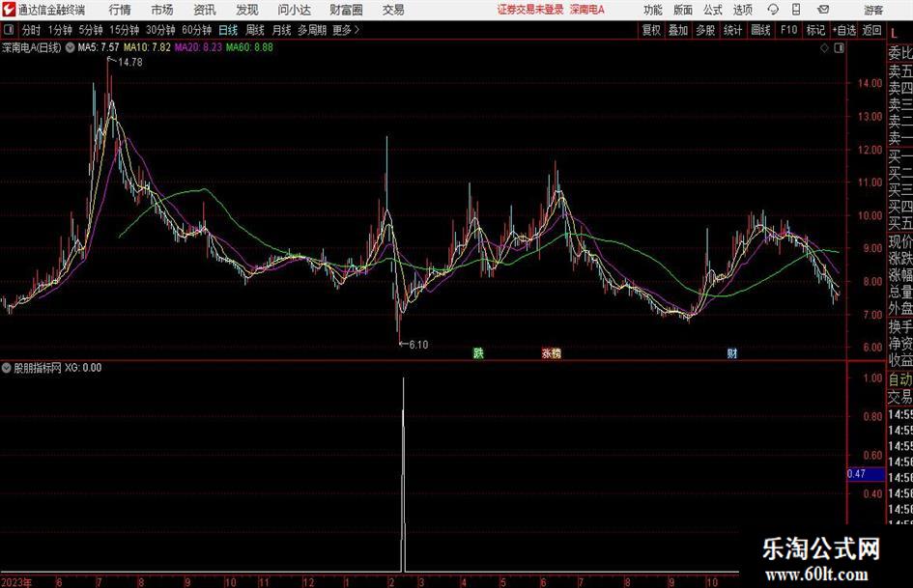Click the 统计 statistics toolbar button

click(x=733, y=30)
